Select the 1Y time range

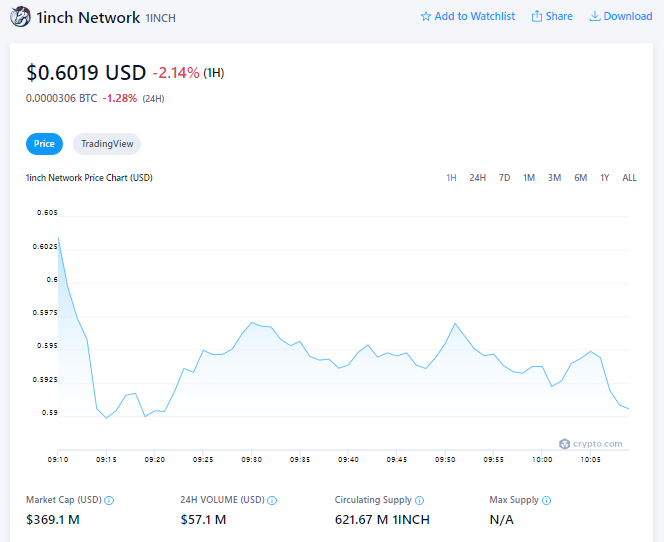pos(605,178)
